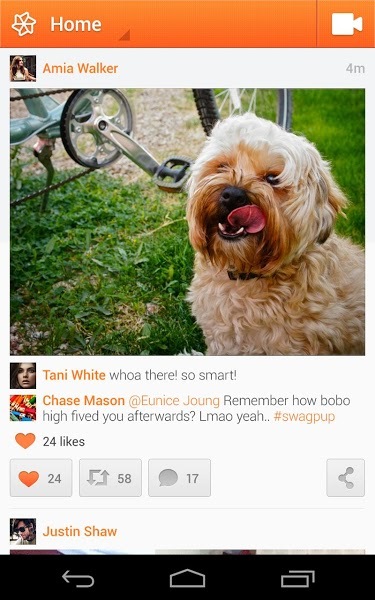Tap the @Eunice Joung mention
Viewport: 375px width, 600px height.
(174, 401)
